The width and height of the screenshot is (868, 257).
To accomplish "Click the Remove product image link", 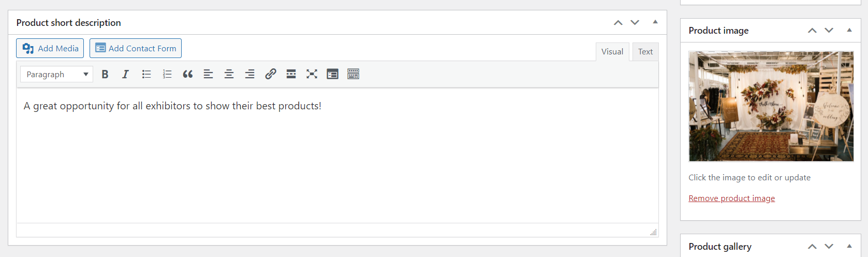I will pos(731,198).
